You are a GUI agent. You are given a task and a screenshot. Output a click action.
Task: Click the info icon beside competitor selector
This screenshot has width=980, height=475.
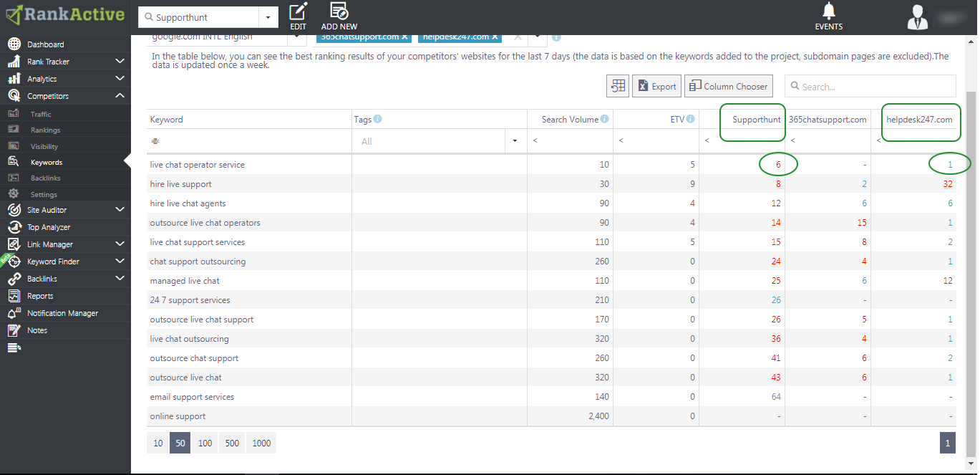pos(556,37)
